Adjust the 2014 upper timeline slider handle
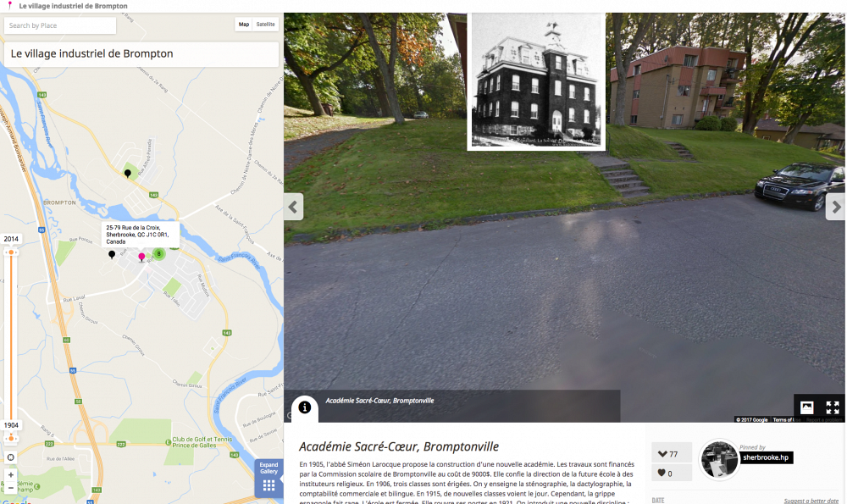The image size is (847, 504). coord(11,252)
